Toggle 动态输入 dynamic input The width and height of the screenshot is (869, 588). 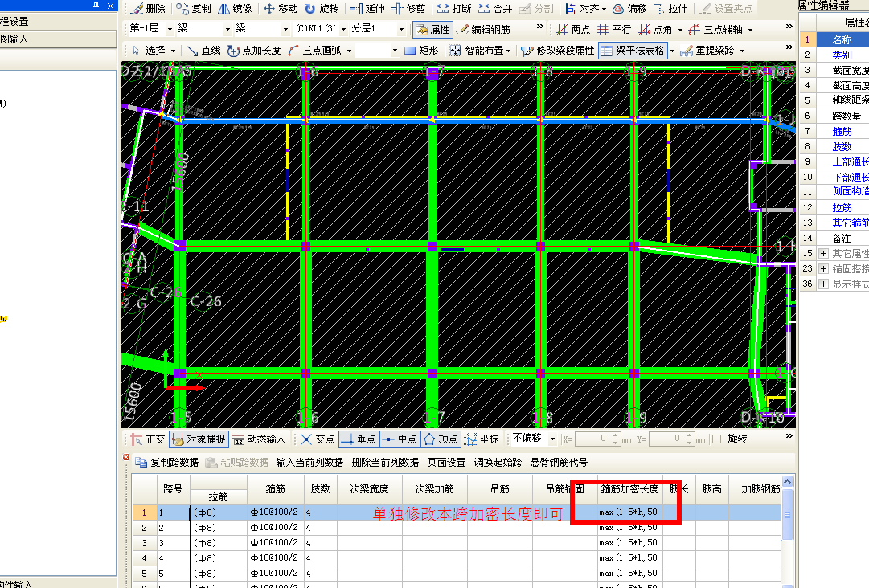point(258,439)
